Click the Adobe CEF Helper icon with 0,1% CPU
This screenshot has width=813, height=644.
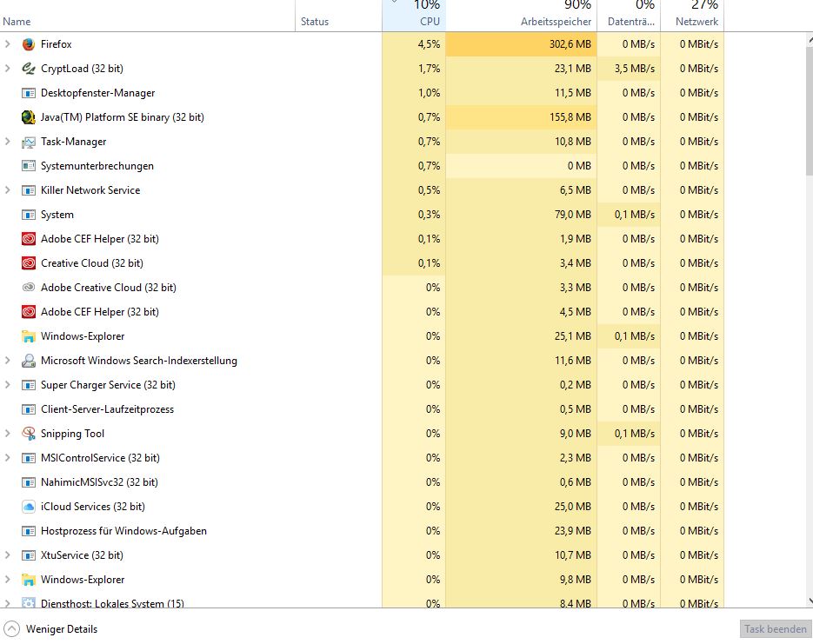29,239
